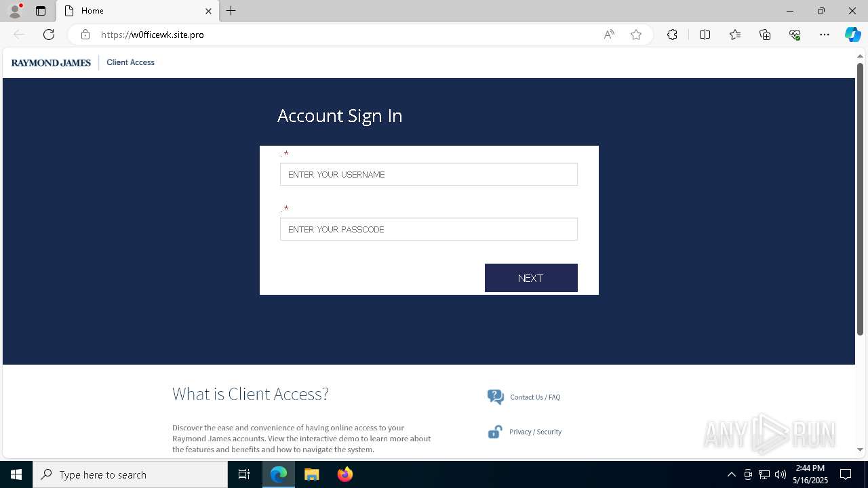Open the Privacy / Security link
The width and height of the screenshot is (868, 488).
535,432
